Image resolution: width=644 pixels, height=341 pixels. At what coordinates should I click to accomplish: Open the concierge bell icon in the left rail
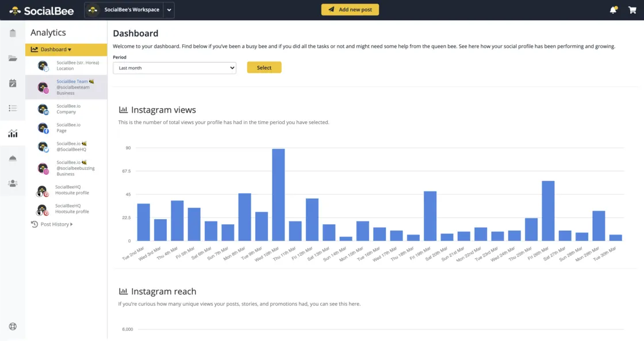pos(13,158)
